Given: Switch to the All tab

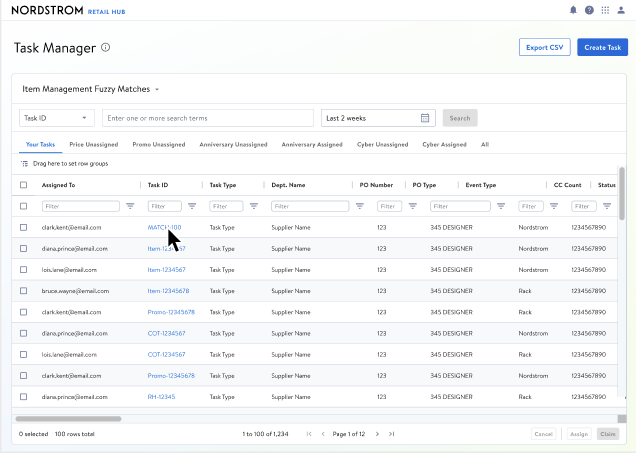Looking at the screenshot, I should coord(485,144).
